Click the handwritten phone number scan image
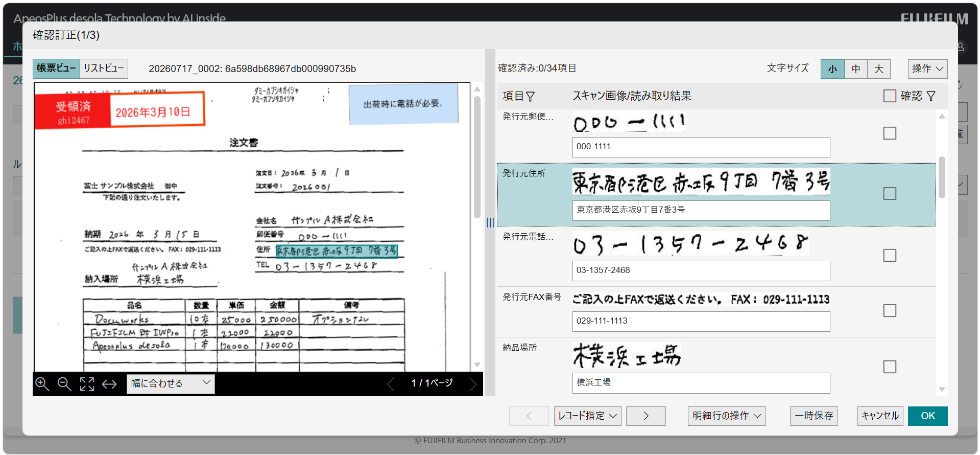The image size is (980, 455). [x=690, y=244]
